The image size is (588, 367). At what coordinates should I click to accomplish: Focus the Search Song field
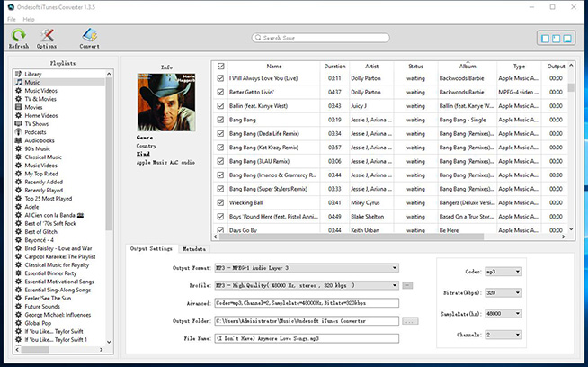pyautogui.click(x=321, y=38)
